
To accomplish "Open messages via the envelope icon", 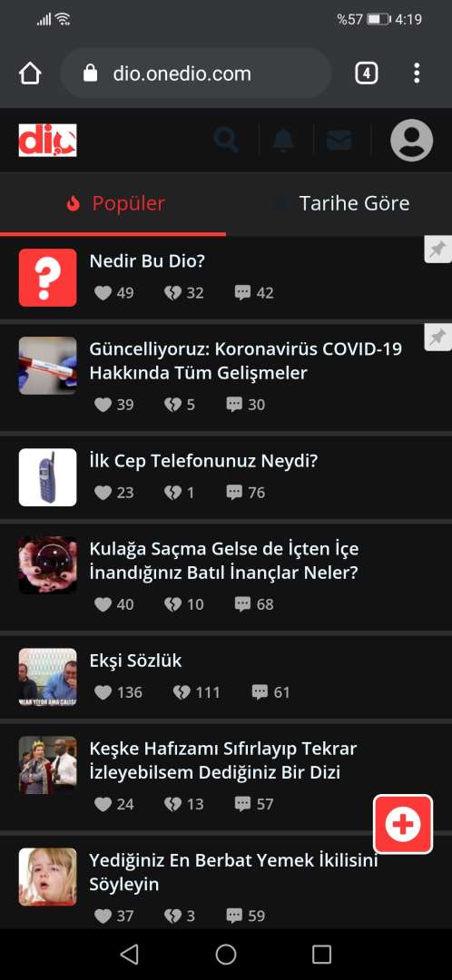I will pyautogui.click(x=339, y=140).
